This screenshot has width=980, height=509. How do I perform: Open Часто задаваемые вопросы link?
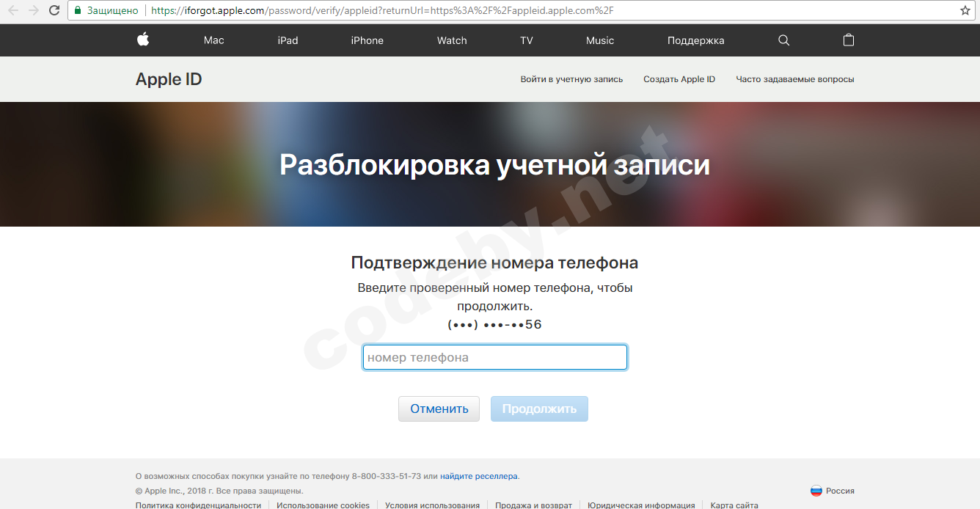[795, 79]
